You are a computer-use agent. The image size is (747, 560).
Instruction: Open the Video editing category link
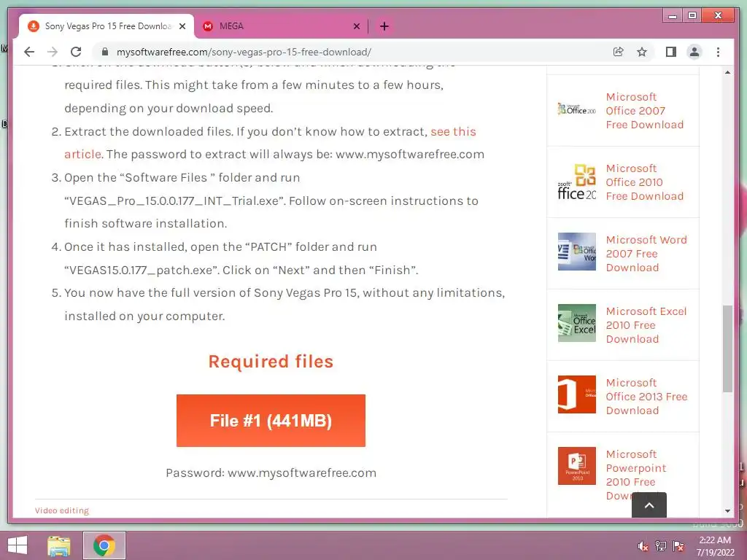[62, 510]
